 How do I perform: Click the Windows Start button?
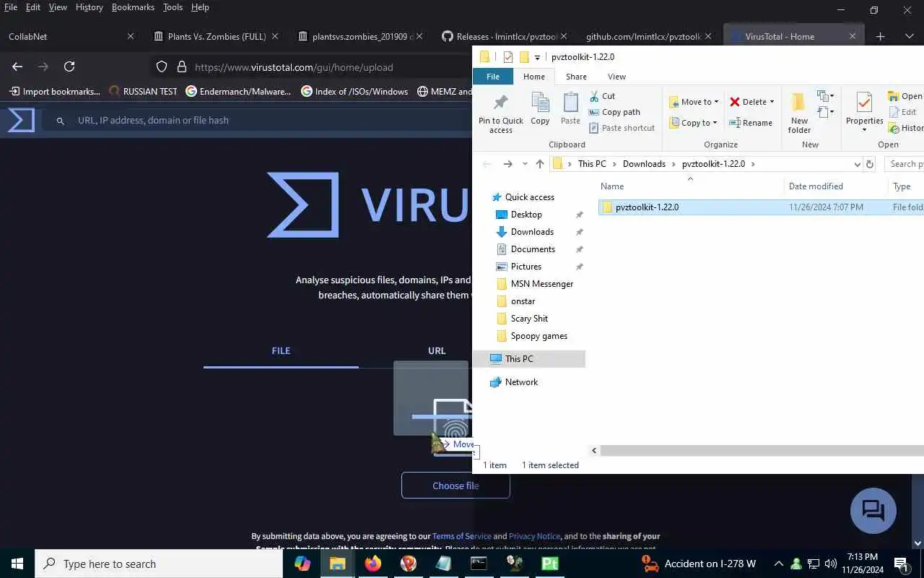[17, 564]
